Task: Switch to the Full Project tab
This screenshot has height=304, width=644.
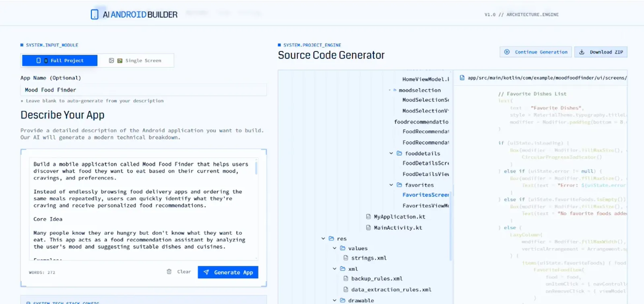Action: click(60, 60)
